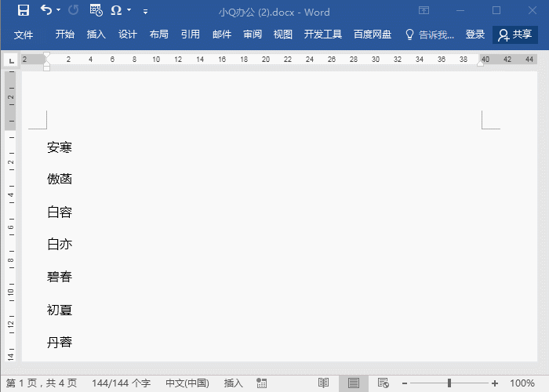Click the name 白容 in document
Image resolution: width=549 pixels, height=392 pixels.
(x=60, y=212)
